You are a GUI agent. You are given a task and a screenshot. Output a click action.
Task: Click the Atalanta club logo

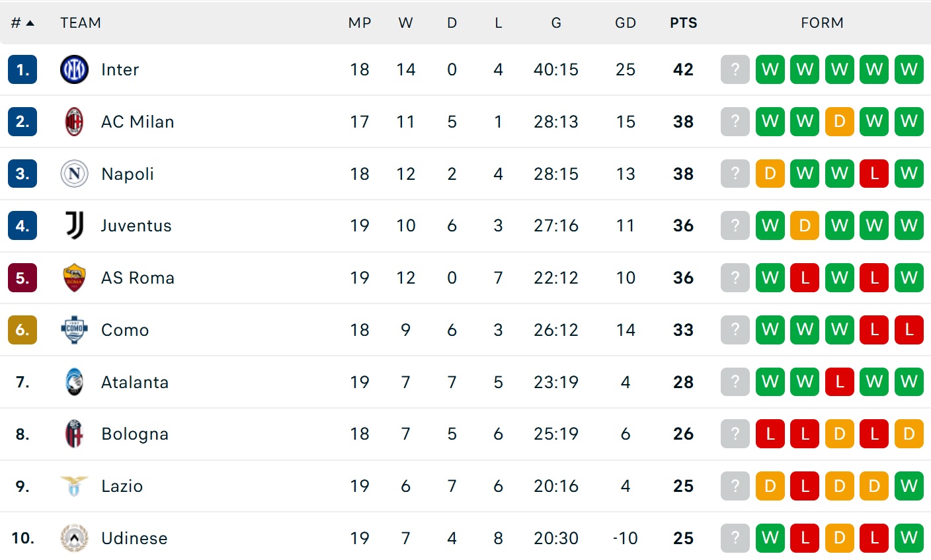tap(74, 382)
